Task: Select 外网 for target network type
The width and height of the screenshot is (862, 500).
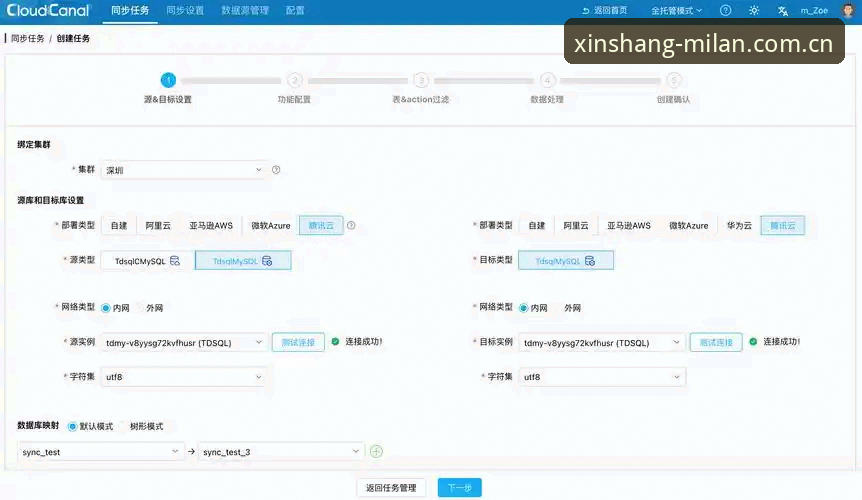Action: pyautogui.click(x=572, y=308)
